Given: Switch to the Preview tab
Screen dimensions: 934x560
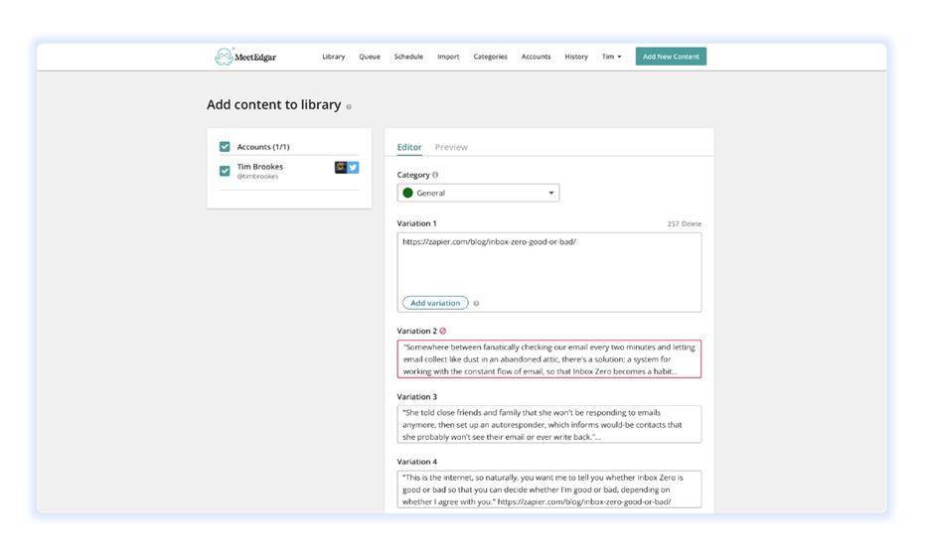Looking at the screenshot, I should click(451, 147).
